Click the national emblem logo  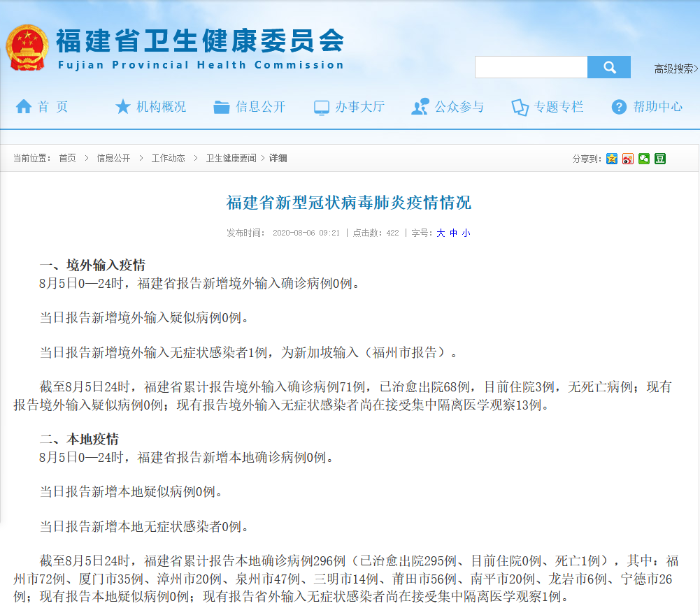[x=27, y=48]
